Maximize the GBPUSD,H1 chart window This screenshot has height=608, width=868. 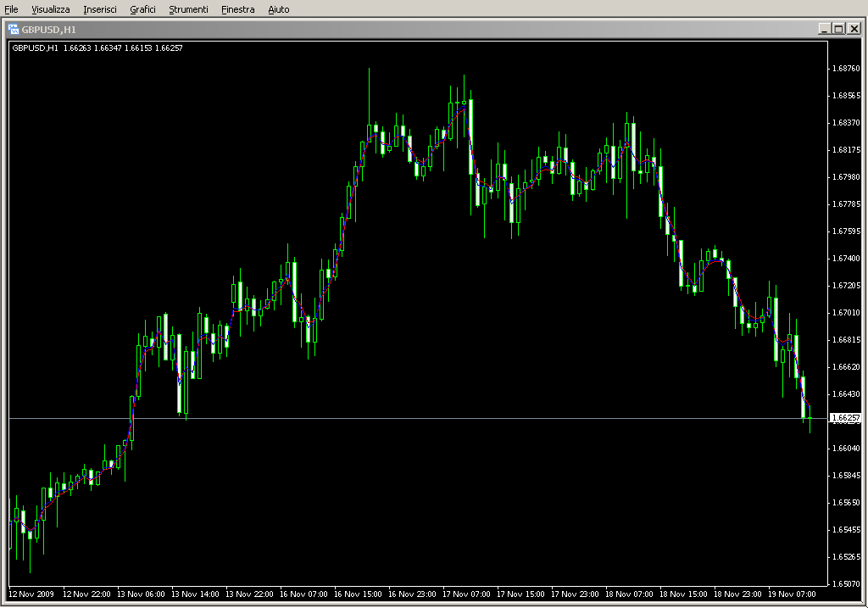pyautogui.click(x=838, y=29)
